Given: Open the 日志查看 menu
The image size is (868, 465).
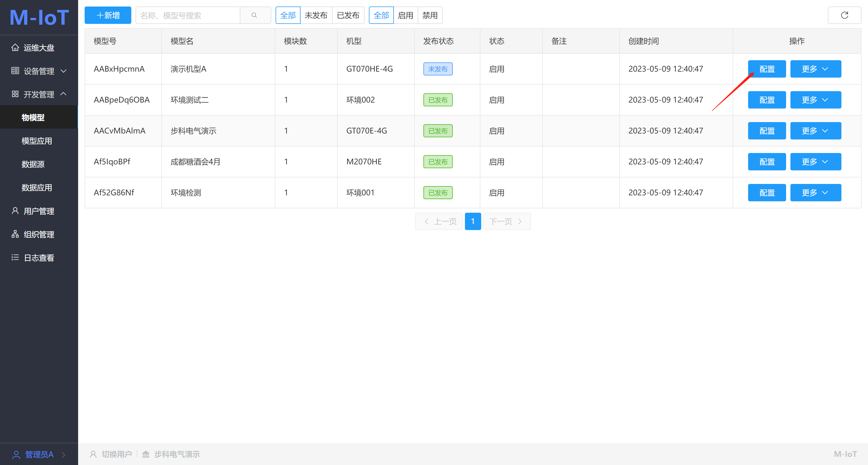Looking at the screenshot, I should click(x=39, y=257).
